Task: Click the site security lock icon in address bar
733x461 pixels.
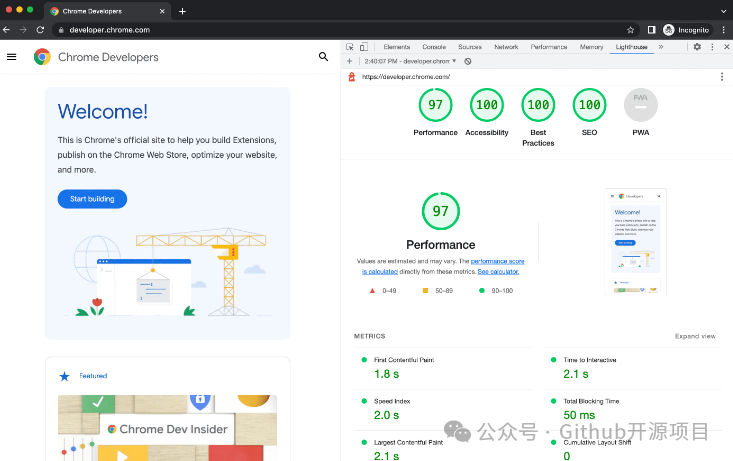Action: tap(61, 30)
